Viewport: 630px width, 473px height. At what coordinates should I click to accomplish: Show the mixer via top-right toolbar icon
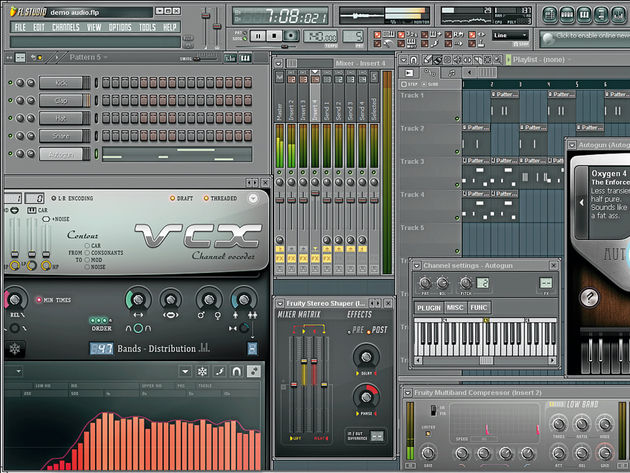tap(618, 15)
